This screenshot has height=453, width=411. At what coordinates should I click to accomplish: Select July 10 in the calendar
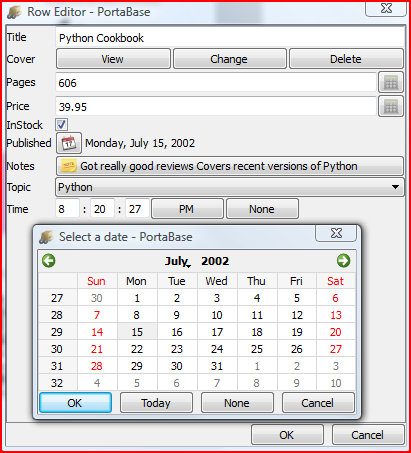point(217,315)
